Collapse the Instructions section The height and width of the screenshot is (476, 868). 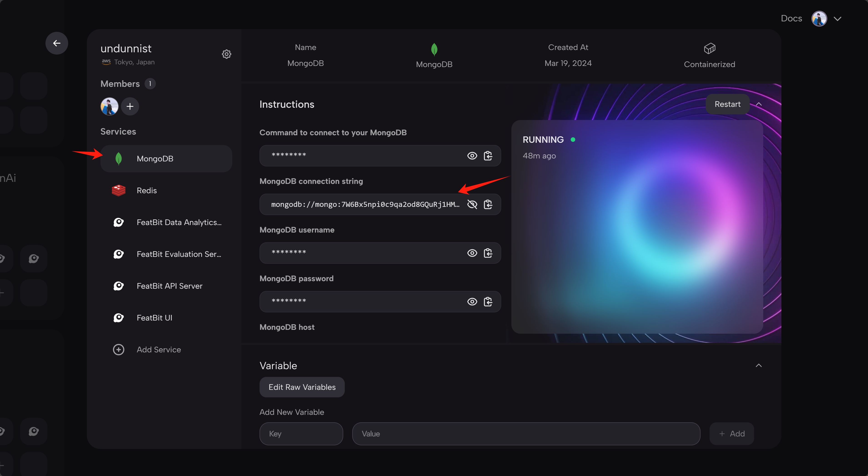click(x=758, y=104)
